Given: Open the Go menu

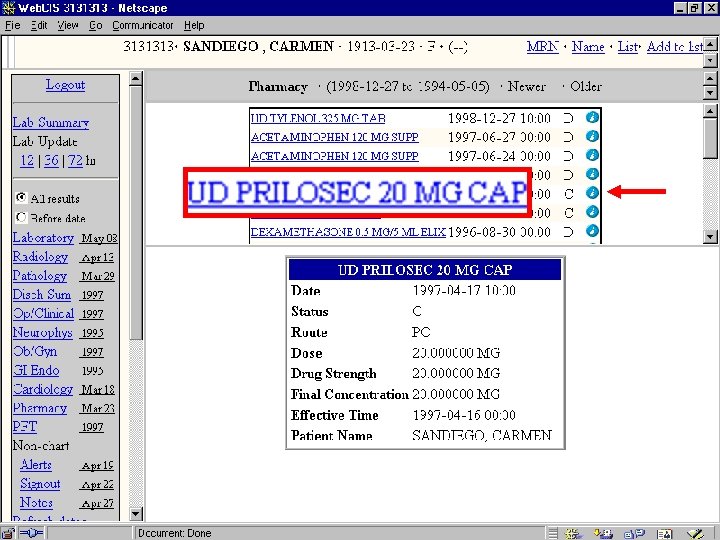Looking at the screenshot, I should point(96,25).
